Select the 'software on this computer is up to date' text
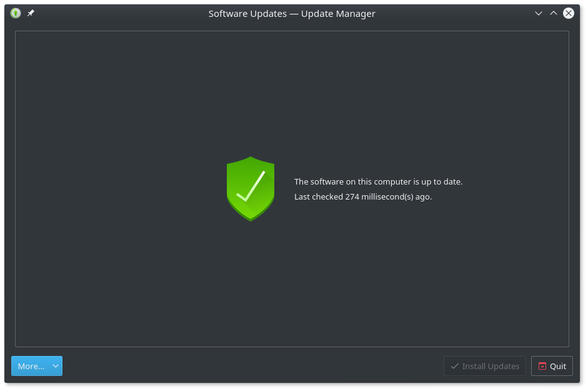The width and height of the screenshot is (588, 391). 378,181
